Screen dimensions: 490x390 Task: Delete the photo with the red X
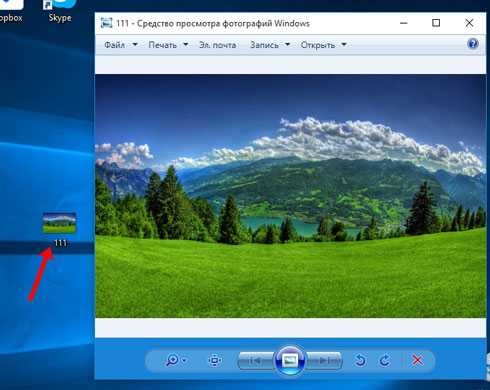[x=417, y=360]
